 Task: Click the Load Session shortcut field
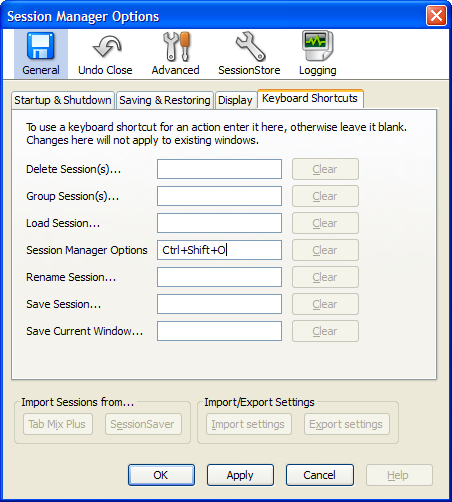(219, 223)
